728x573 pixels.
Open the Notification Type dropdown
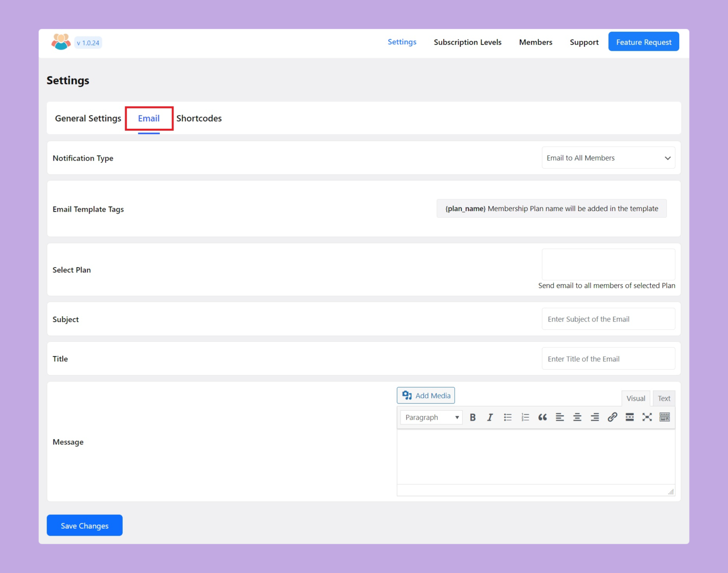608,158
